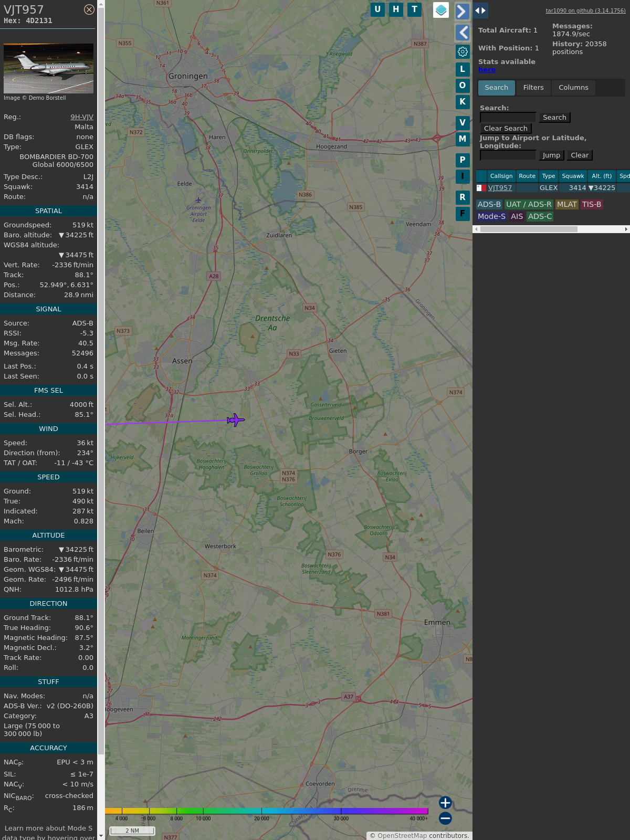Click the purple aircraft icon on map

point(236,420)
